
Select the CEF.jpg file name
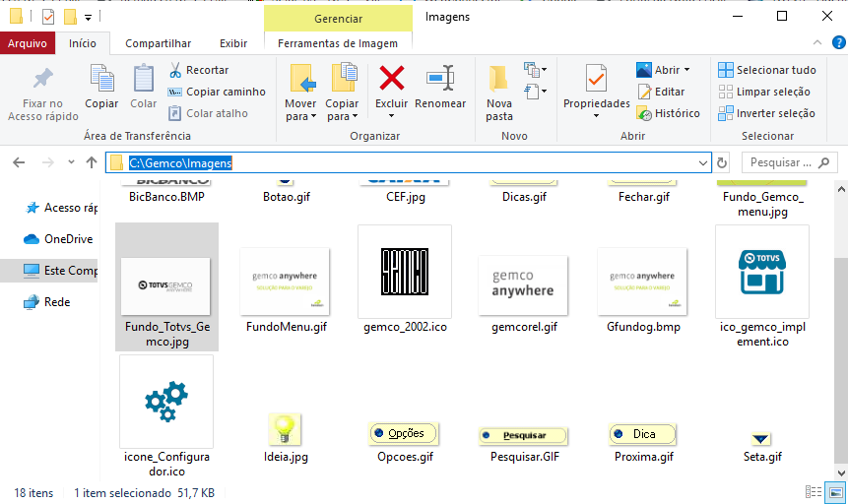406,197
